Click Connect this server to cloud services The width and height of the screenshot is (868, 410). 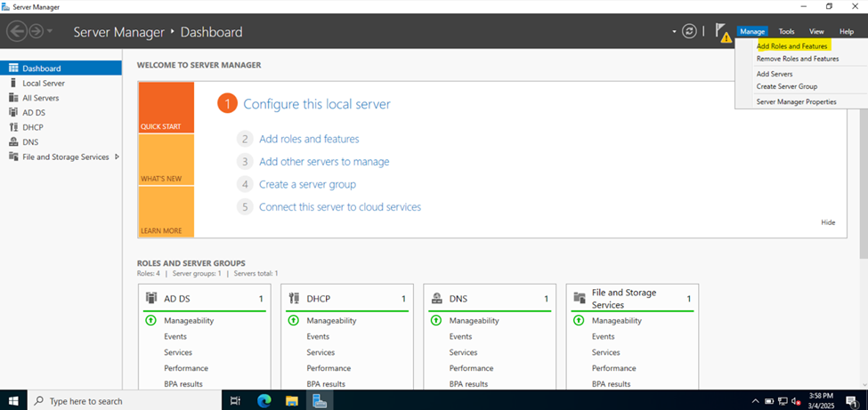[340, 207]
